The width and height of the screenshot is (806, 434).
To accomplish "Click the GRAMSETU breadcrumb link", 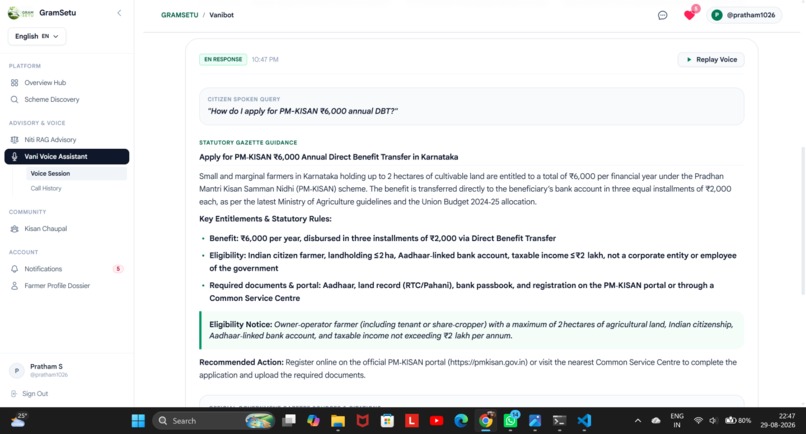I will 179,15.
